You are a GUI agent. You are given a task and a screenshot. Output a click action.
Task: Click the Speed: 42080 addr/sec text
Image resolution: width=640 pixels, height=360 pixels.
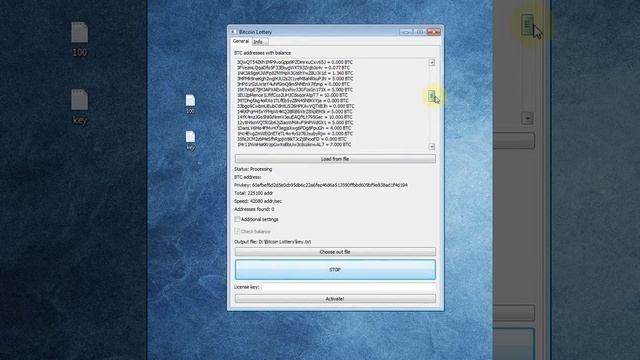point(258,201)
